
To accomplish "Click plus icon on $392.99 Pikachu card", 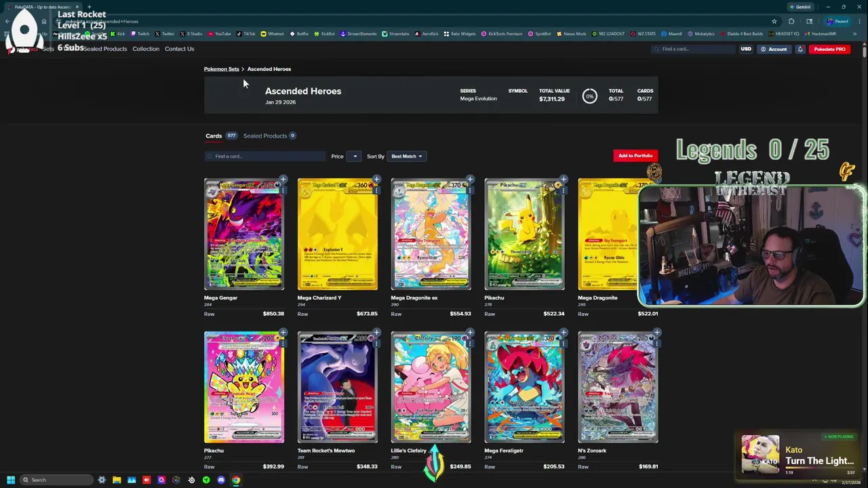I will click(283, 333).
